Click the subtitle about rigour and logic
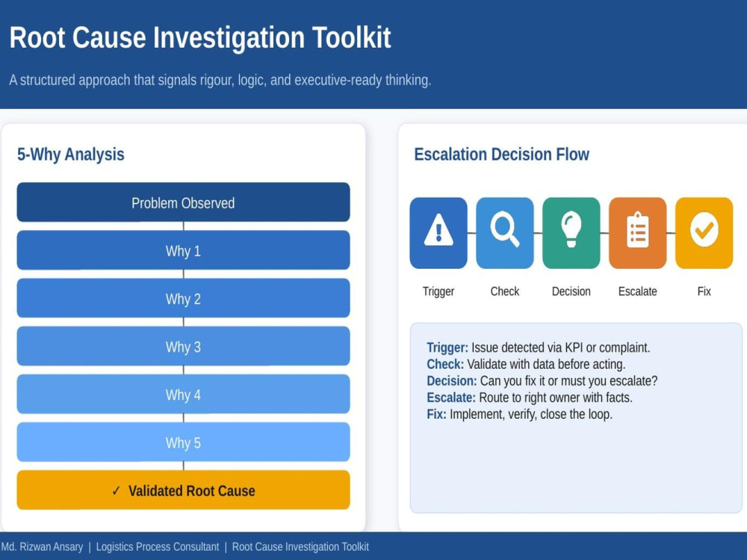Image resolution: width=747 pixels, height=560 pixels. (x=220, y=80)
